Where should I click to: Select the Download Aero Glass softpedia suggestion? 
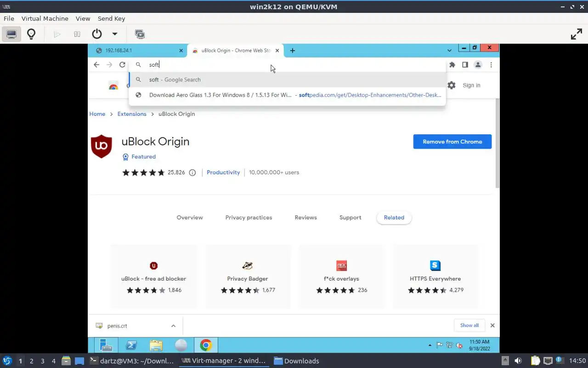tap(287, 95)
